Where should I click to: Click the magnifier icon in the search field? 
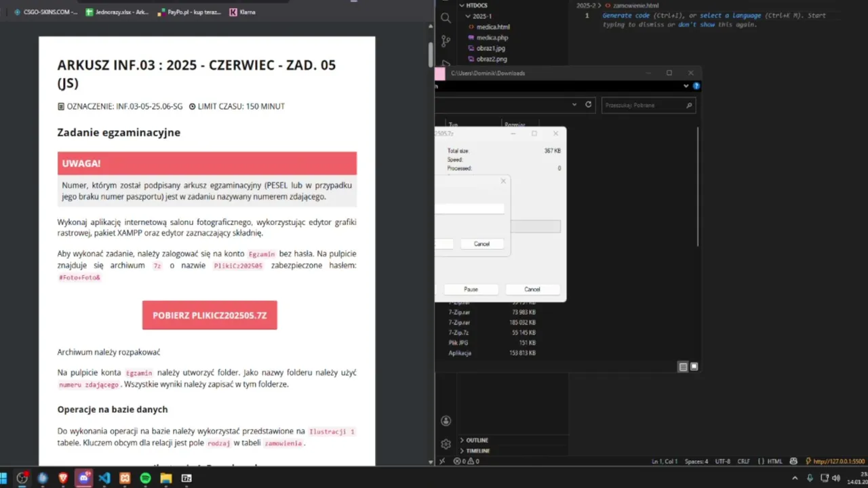click(689, 105)
